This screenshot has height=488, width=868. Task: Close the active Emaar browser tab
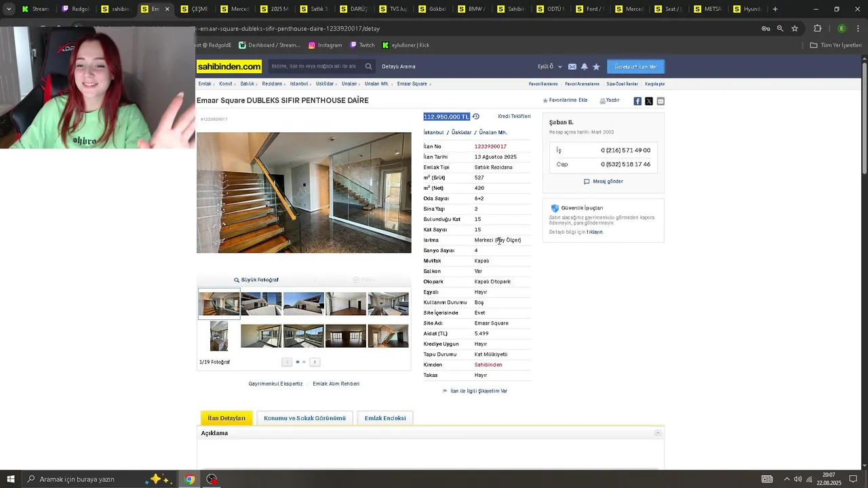click(167, 9)
